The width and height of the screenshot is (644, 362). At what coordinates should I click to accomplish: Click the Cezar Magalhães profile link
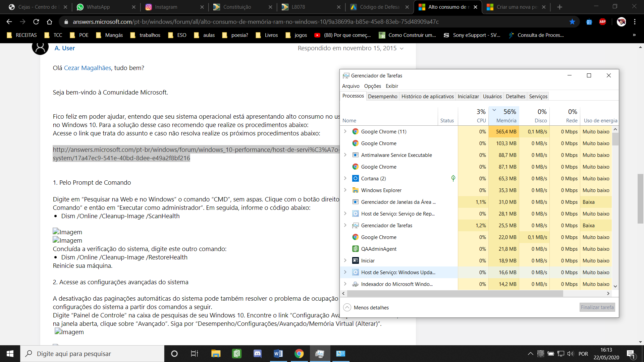click(x=87, y=68)
